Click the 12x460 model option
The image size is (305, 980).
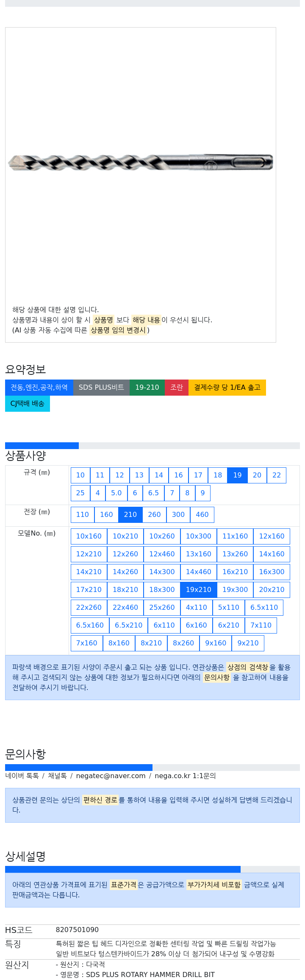click(162, 554)
